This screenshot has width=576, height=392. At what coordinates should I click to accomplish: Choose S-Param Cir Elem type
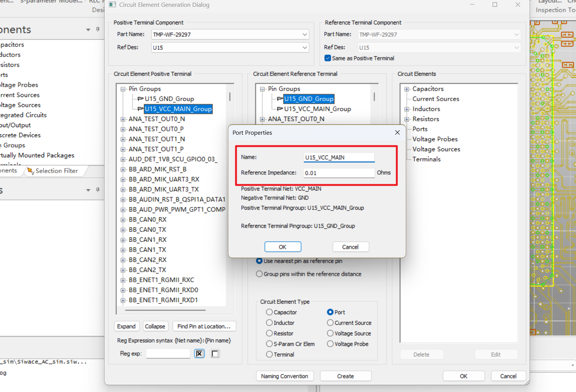pos(269,344)
